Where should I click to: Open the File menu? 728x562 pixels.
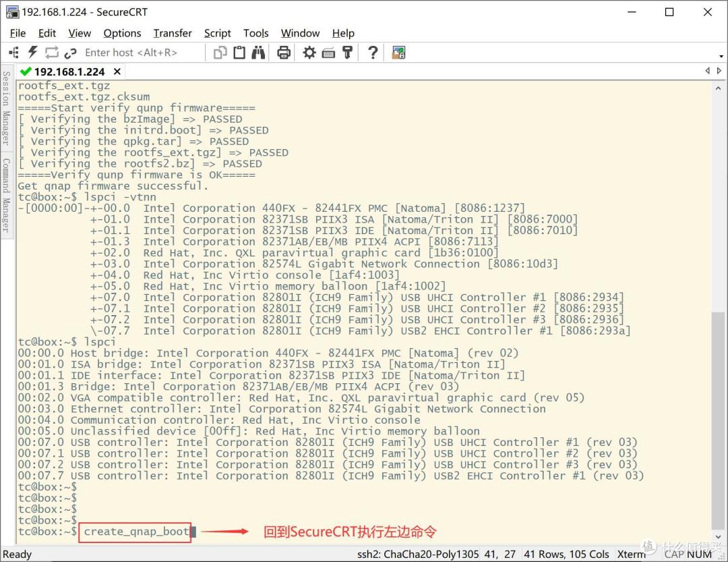click(18, 33)
